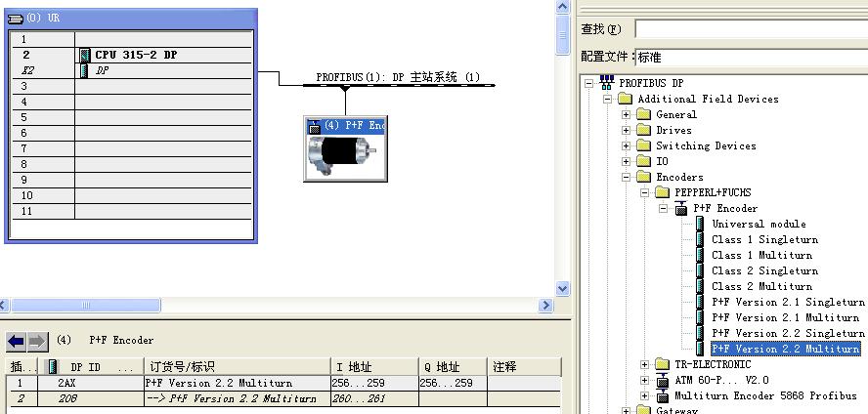Collapse the Additional Field Devices node
The height and width of the screenshot is (414, 868).
(x=607, y=99)
